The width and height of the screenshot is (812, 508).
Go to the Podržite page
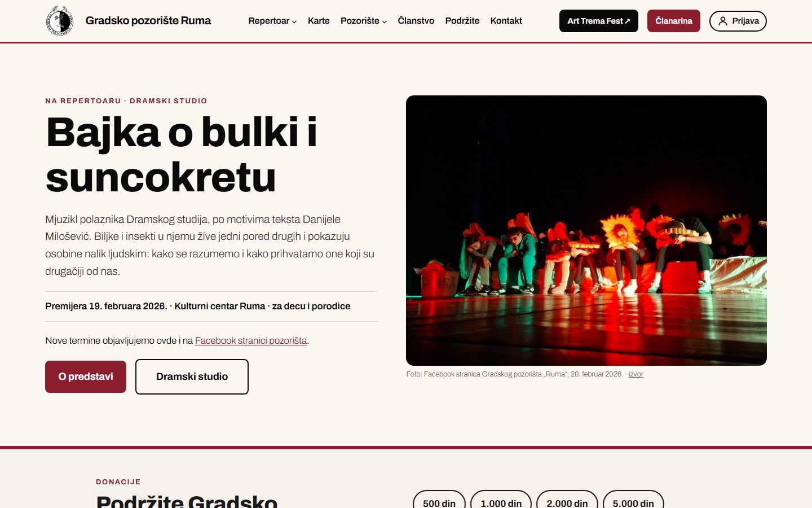click(x=462, y=21)
